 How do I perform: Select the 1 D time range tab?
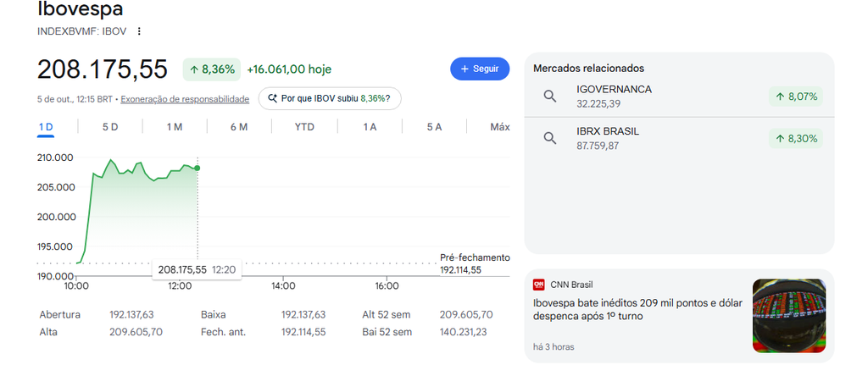(46, 127)
